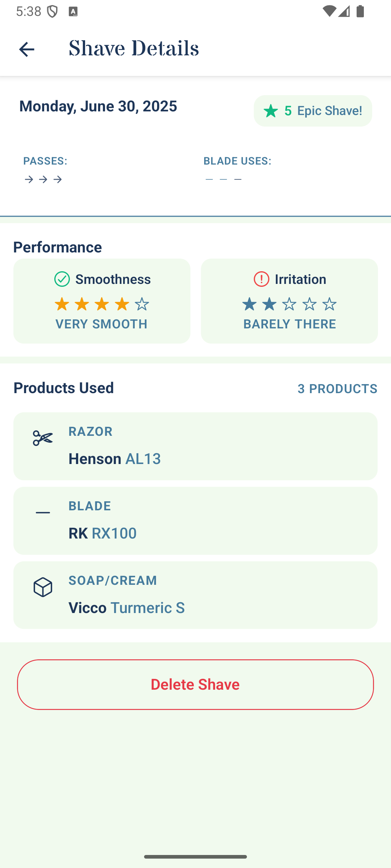Screen dimensions: 391x868
Task: Tap the Monday, June 30, 2025 date
Action: point(98,106)
